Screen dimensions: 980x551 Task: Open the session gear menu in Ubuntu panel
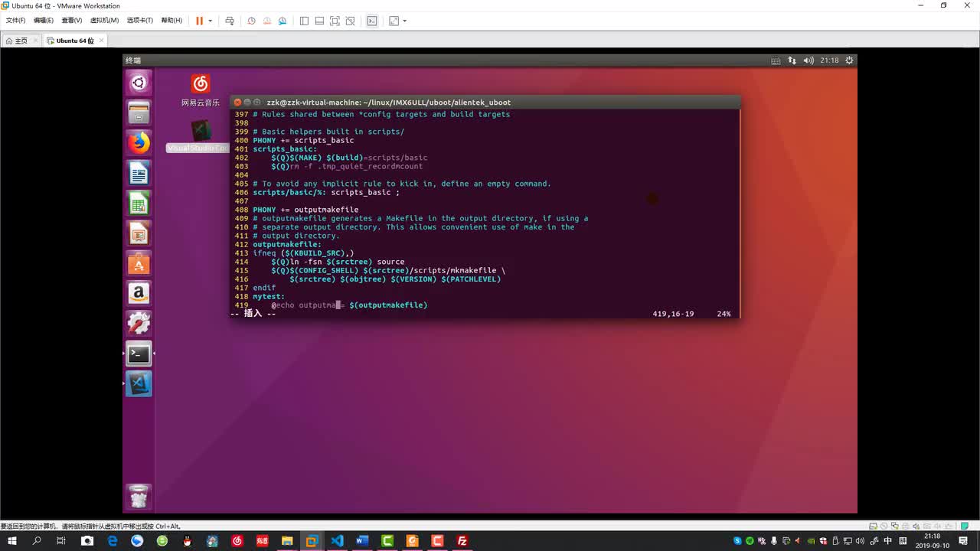click(849, 60)
